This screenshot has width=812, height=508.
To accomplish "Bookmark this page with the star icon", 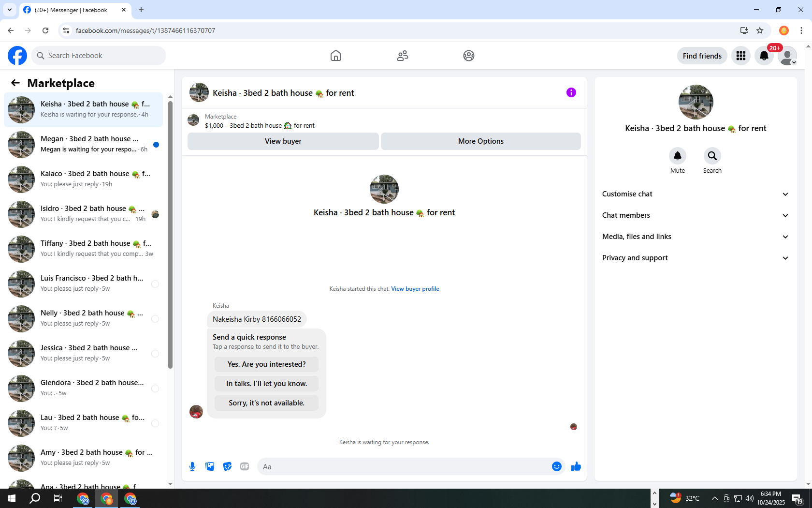I will [760, 30].
